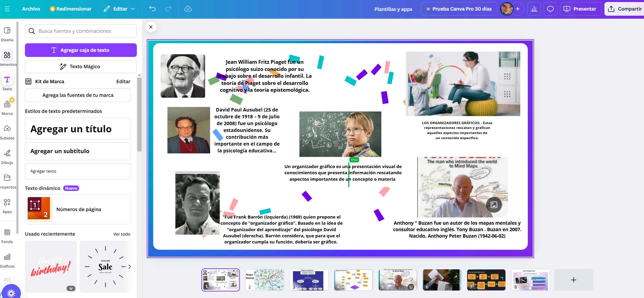Screen dimensions: 644x298
Task: Start Prueba Canva Pro 30 días
Action: [x=459, y=9]
